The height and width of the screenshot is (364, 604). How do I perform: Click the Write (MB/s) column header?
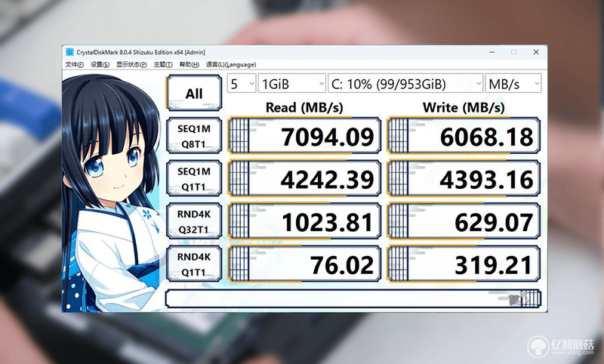click(x=464, y=107)
